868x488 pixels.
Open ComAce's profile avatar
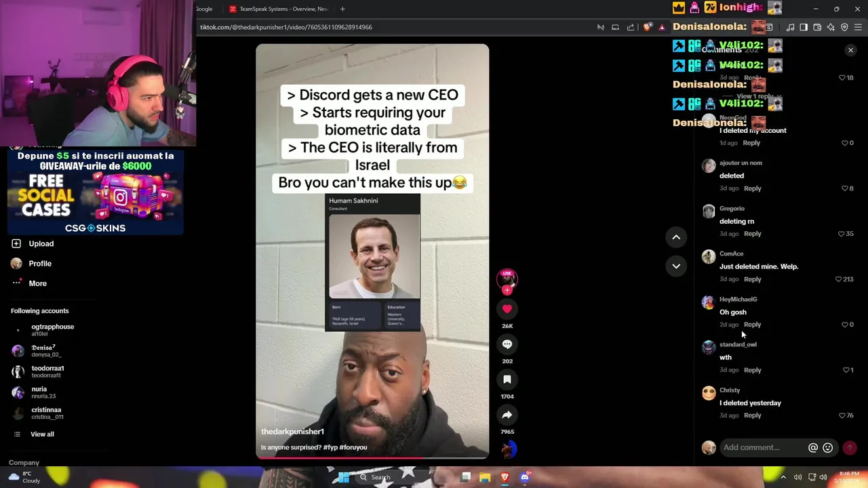point(709,257)
